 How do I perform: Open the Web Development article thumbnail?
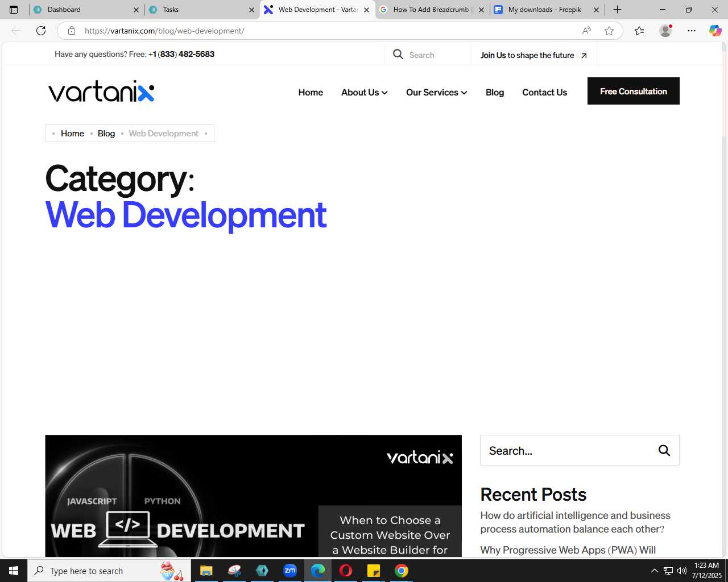pyautogui.click(x=253, y=496)
